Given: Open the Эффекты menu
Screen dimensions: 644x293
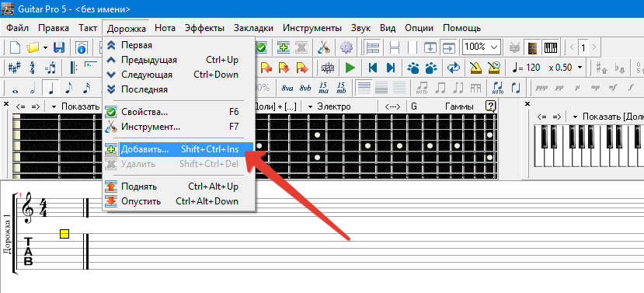Looking at the screenshot, I should (204, 28).
